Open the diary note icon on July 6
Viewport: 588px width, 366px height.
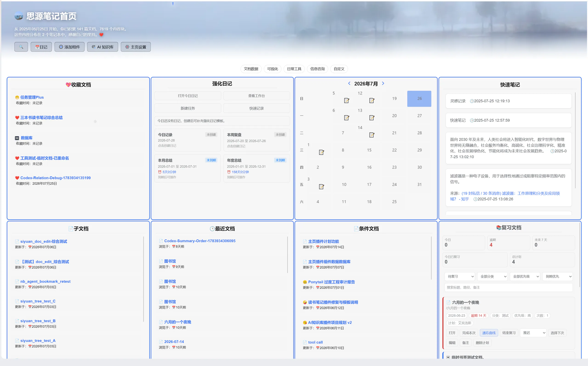click(346, 118)
